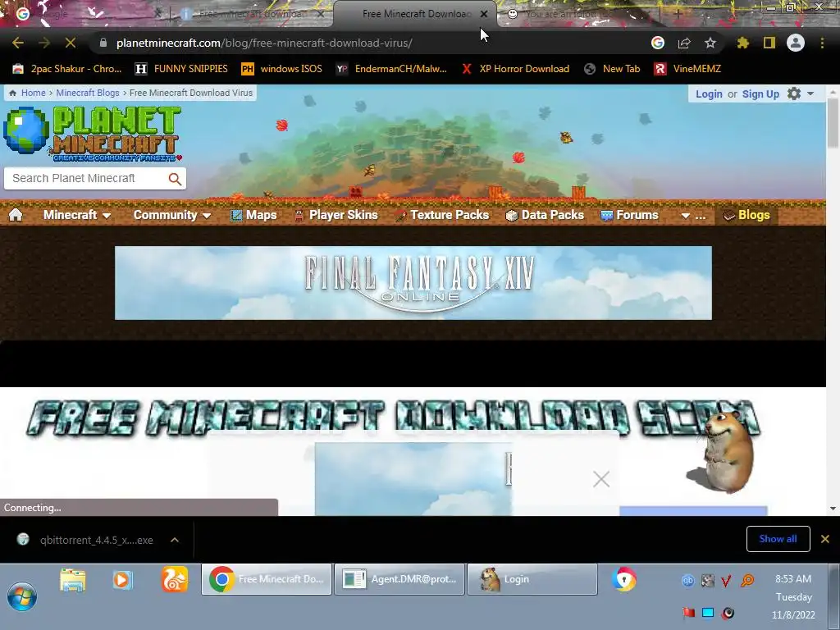Open UC Browser taskbar icon
This screenshot has height=630, width=840.
click(x=175, y=579)
